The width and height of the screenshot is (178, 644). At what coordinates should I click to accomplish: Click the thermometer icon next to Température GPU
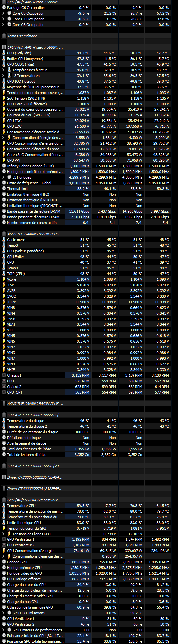point(4,506)
